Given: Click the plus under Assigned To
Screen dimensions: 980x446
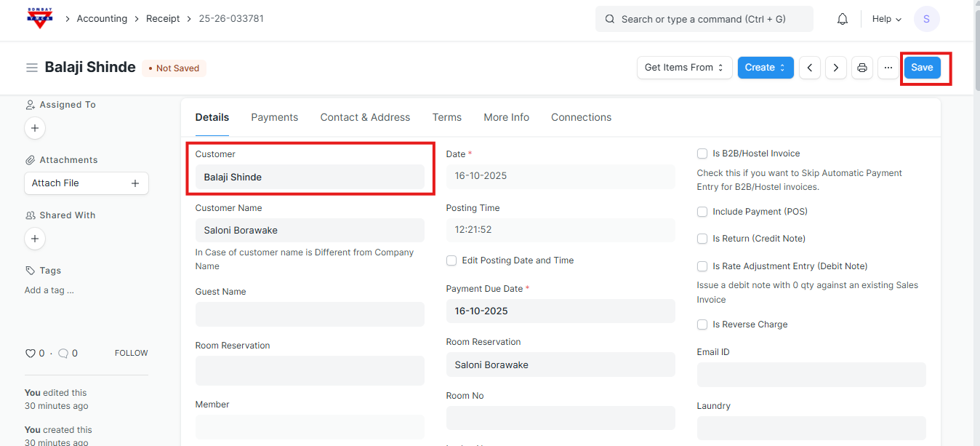Looking at the screenshot, I should (35, 128).
